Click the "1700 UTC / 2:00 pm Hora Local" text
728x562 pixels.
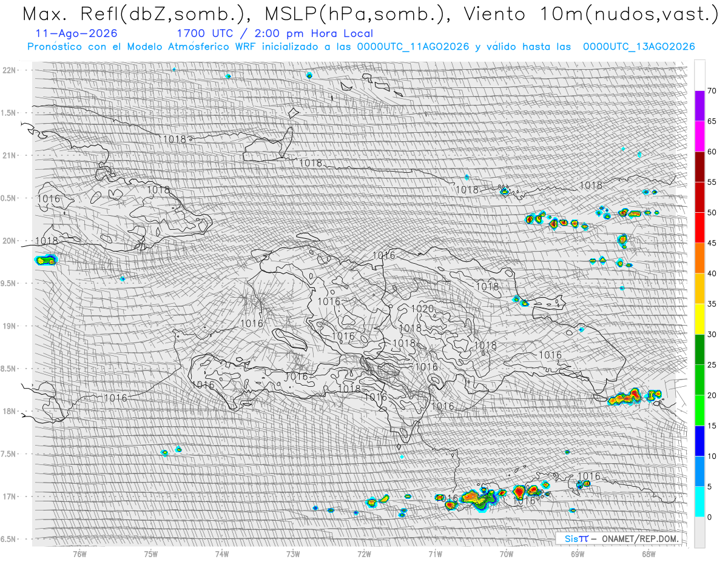275,33
